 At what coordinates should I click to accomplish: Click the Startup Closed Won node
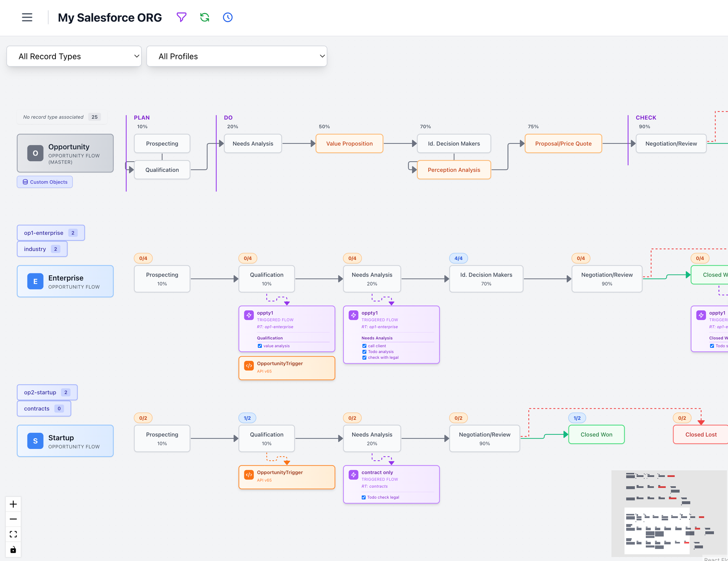click(596, 434)
